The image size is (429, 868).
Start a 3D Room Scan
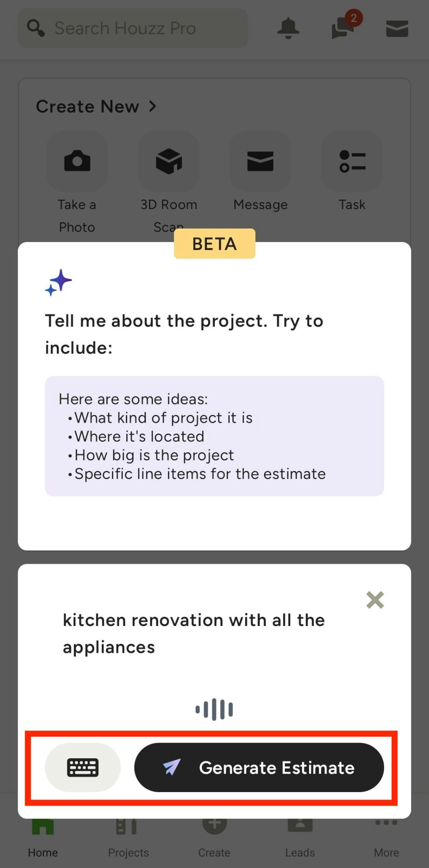(169, 161)
